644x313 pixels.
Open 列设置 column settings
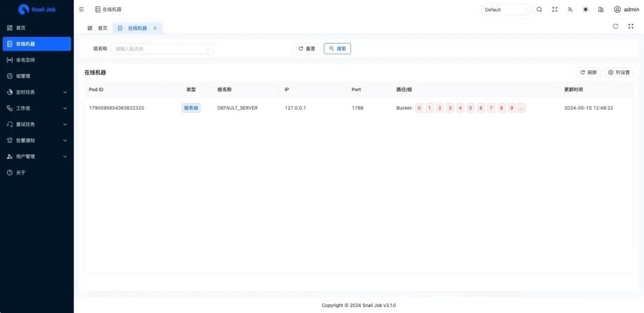coord(619,72)
